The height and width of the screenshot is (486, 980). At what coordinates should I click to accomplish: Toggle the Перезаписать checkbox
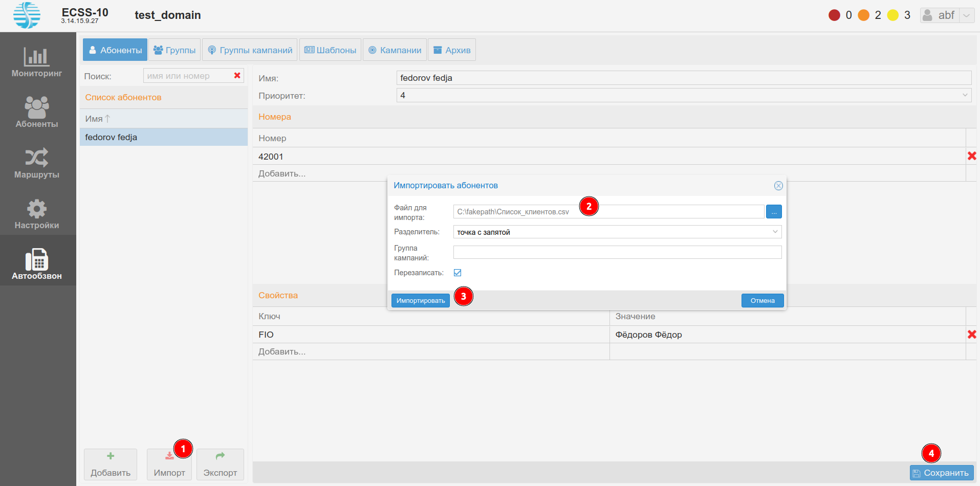(458, 273)
